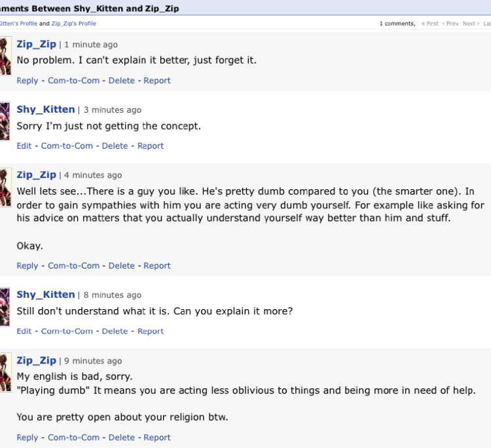Viewport: 491px width, 448px height.
Task: Click Zip_Zip's avatar on the 9 minutes ago comment
Action: (5, 372)
